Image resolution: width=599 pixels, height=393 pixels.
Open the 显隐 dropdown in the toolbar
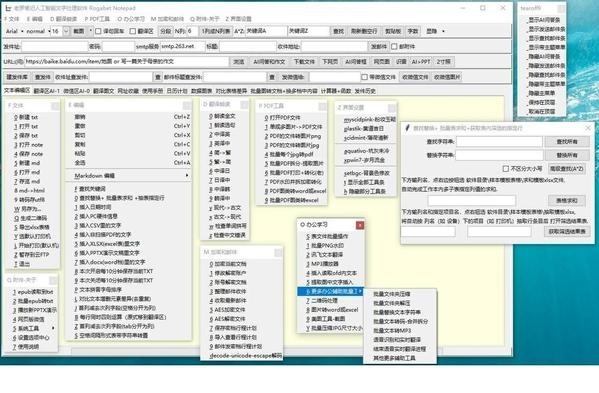click(x=435, y=31)
